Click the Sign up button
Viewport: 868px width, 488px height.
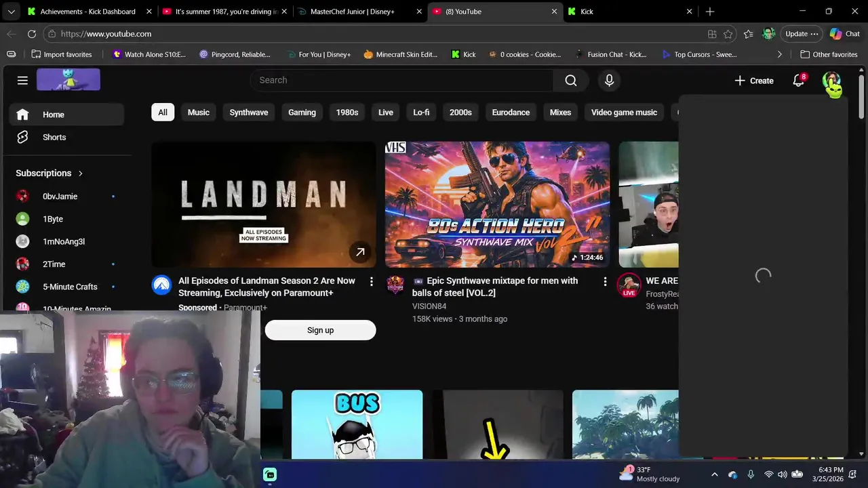(320, 330)
